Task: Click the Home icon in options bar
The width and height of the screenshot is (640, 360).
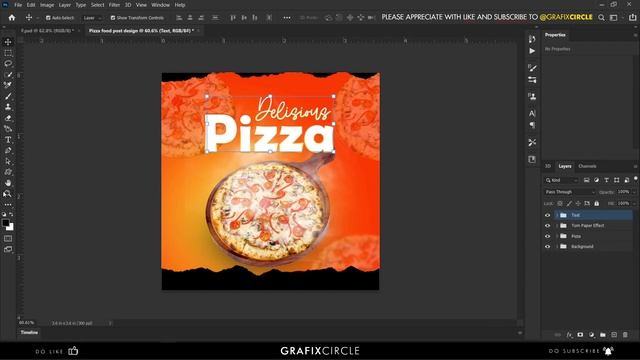Action: 12,18
